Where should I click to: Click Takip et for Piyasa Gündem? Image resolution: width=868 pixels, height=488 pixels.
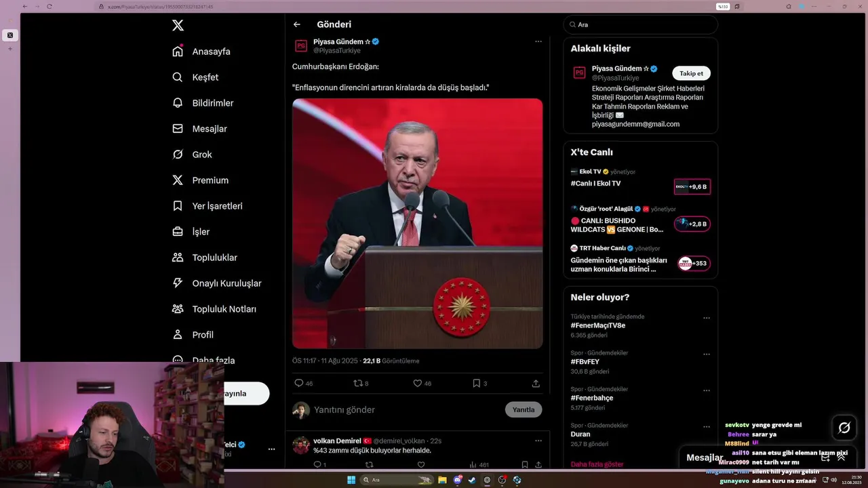[x=691, y=73]
